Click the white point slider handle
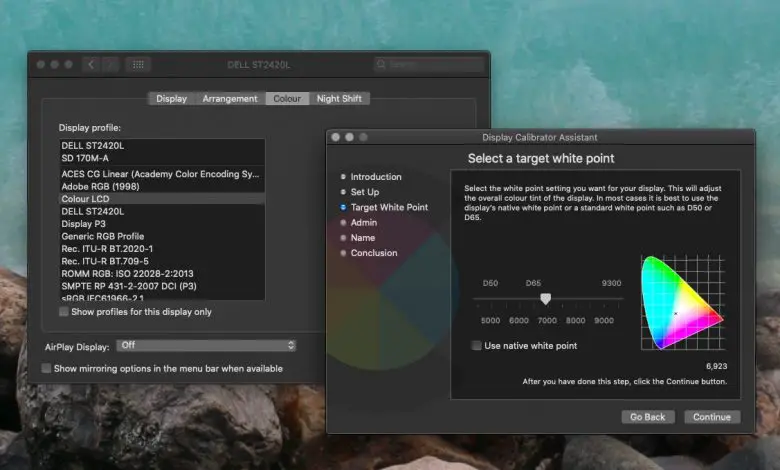This screenshot has width=780, height=470. pos(546,298)
